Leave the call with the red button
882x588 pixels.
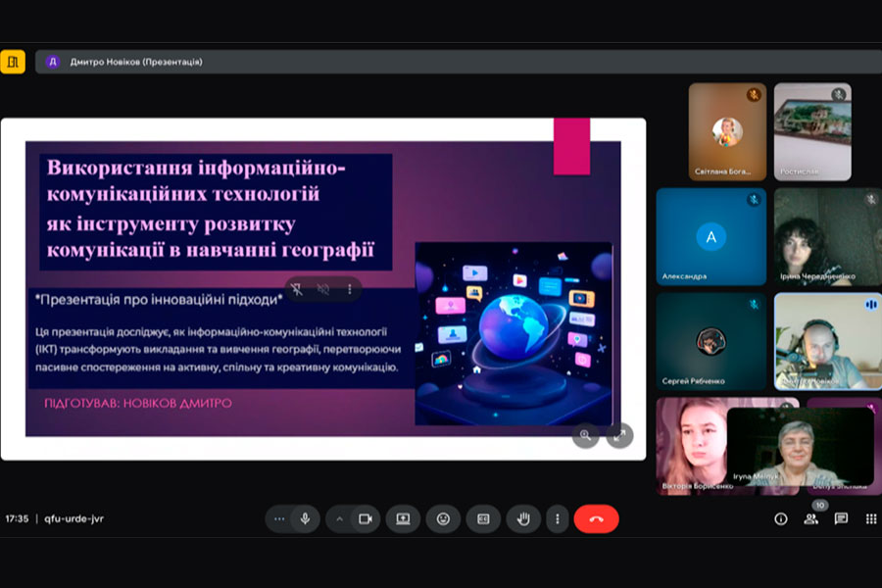click(x=596, y=518)
